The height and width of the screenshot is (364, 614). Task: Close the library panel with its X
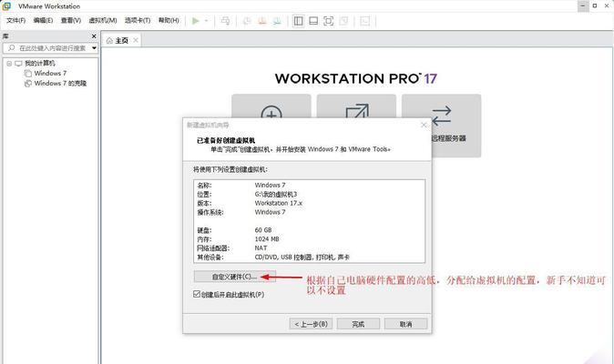(x=94, y=36)
